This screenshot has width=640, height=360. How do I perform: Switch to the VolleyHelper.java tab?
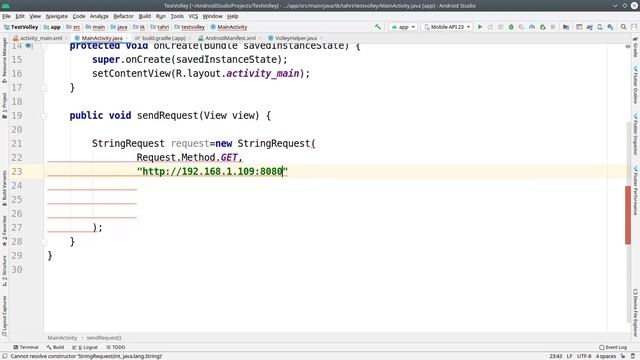(296, 38)
